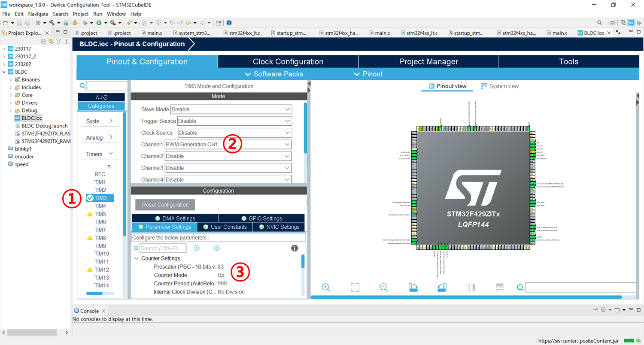The image size is (644, 345).
Task: Click the pinout search input field
Action: (580, 287)
